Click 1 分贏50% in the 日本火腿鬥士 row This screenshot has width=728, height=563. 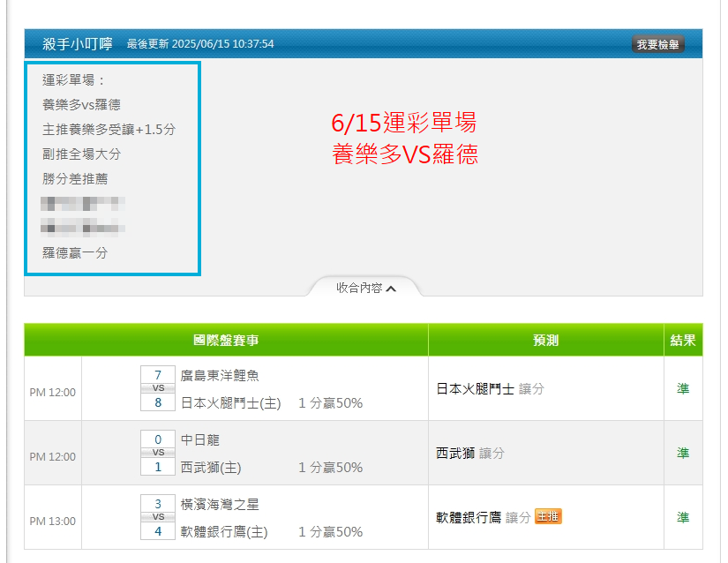pyautogui.click(x=330, y=402)
